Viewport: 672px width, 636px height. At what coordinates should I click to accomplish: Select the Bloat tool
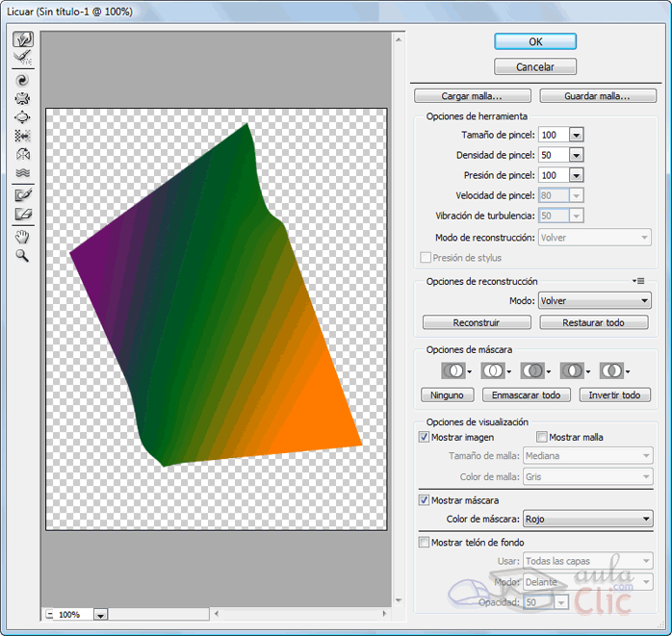coord(23,117)
